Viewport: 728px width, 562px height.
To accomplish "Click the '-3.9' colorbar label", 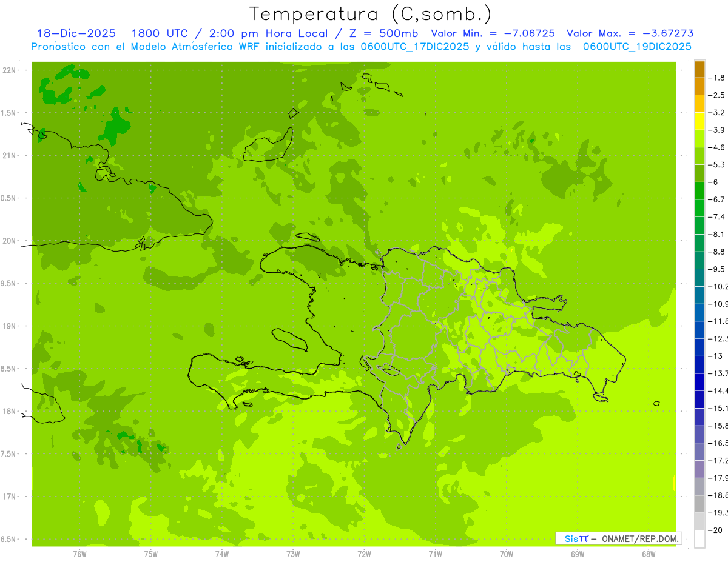I will [x=718, y=130].
